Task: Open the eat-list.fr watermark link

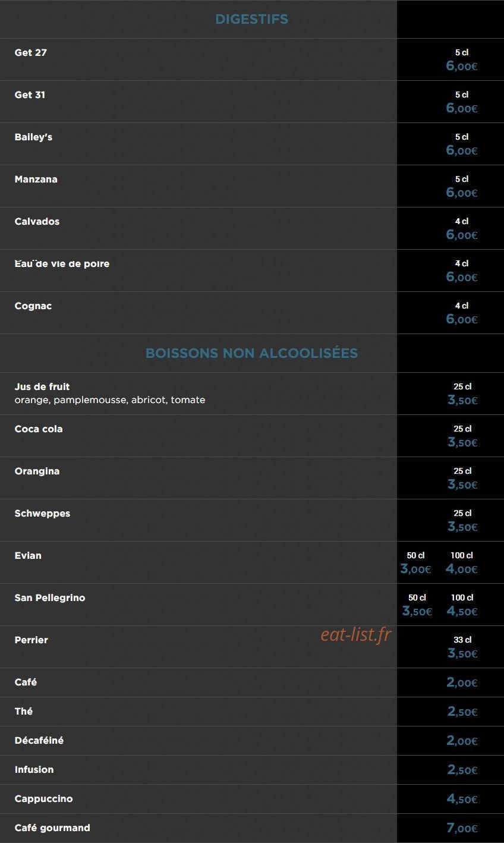Action: pos(356,634)
